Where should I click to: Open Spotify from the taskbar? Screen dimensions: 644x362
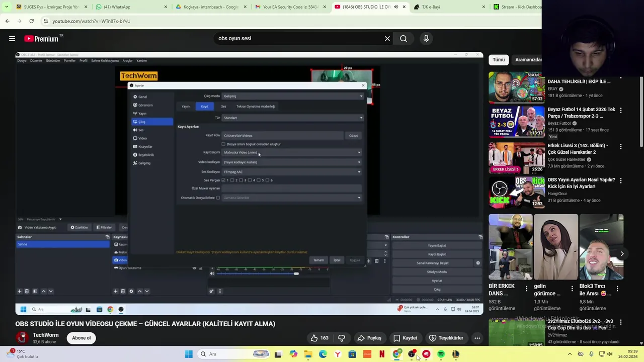pos(441,354)
